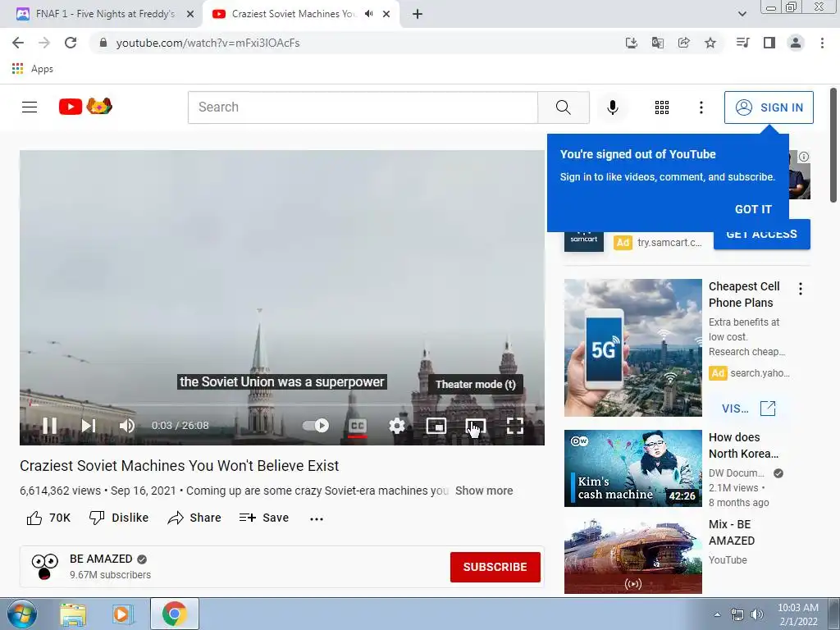
Task: Click the address bar URL
Action: 208,43
